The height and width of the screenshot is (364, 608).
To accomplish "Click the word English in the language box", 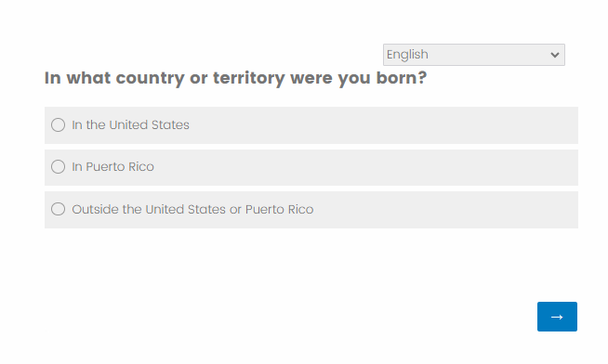I will pyautogui.click(x=407, y=55).
